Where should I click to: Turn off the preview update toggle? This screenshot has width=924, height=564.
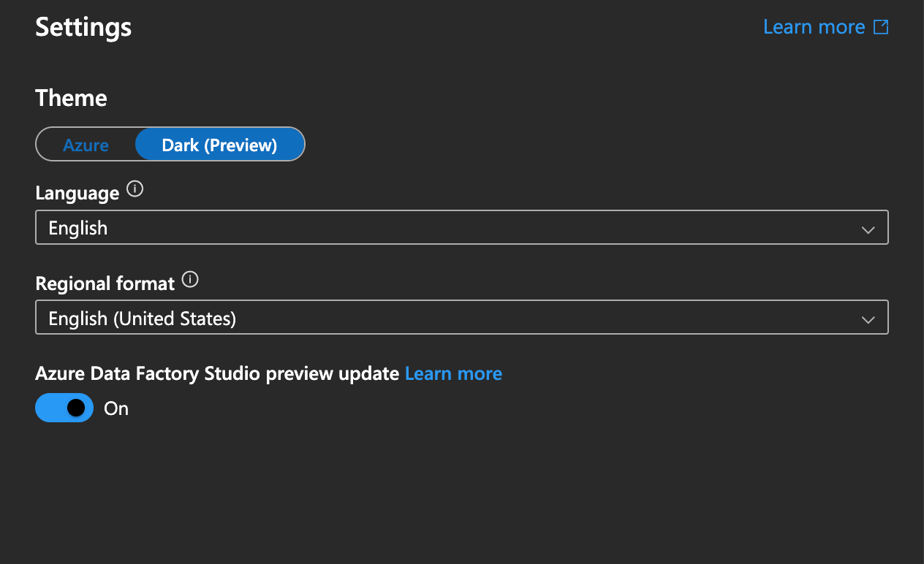[64, 408]
